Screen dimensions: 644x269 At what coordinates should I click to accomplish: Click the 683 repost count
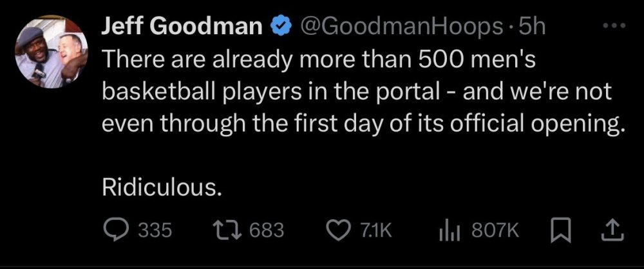[267, 230]
